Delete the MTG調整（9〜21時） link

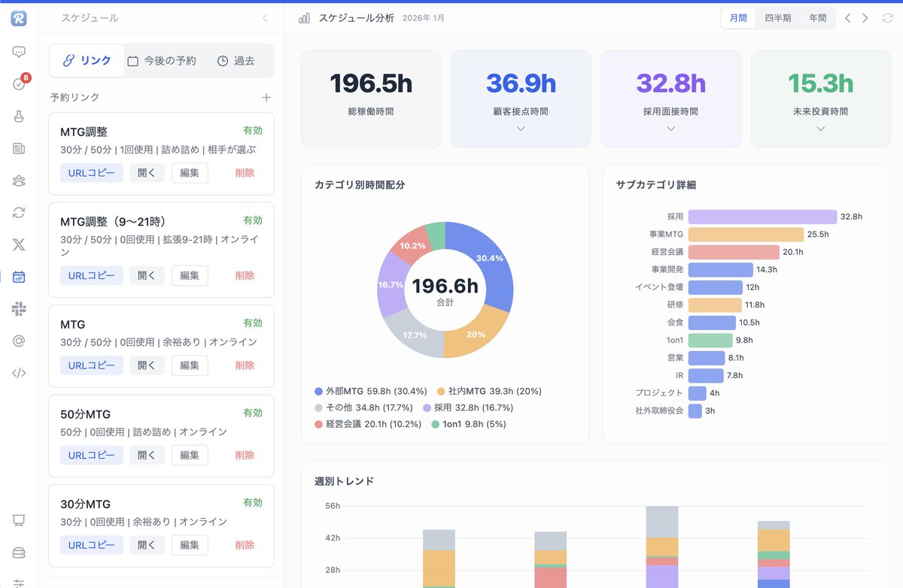pyautogui.click(x=245, y=275)
